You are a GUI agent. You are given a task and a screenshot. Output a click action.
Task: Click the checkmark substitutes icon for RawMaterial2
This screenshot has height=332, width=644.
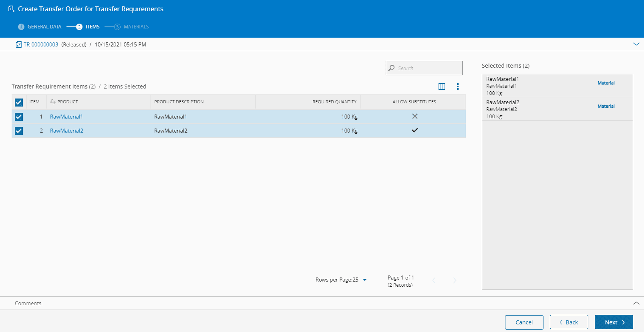click(x=415, y=130)
